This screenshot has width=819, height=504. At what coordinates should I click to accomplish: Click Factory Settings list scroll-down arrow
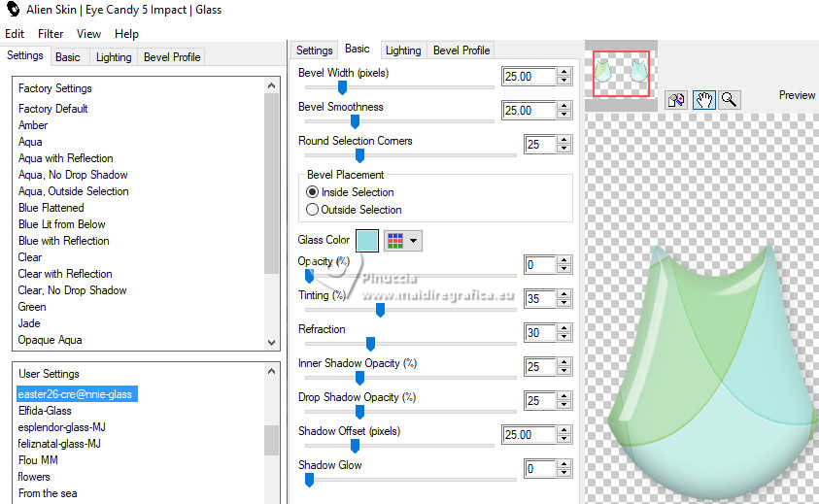tap(272, 343)
